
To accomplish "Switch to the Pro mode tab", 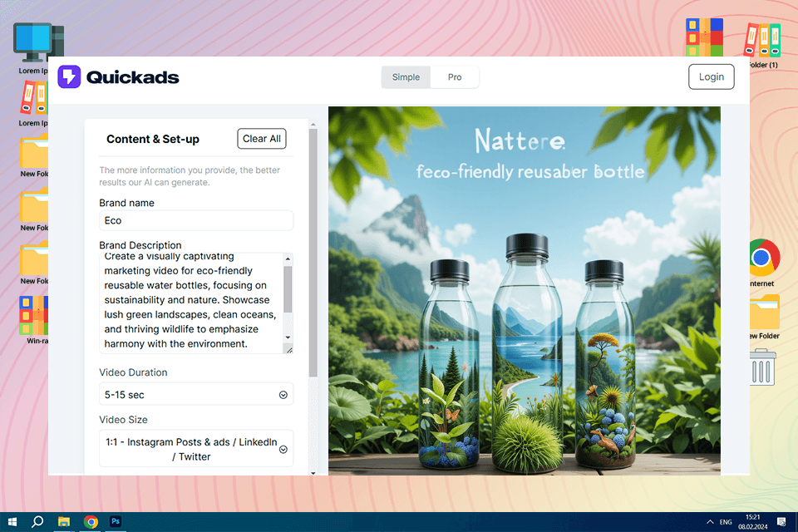I will pyautogui.click(x=455, y=76).
